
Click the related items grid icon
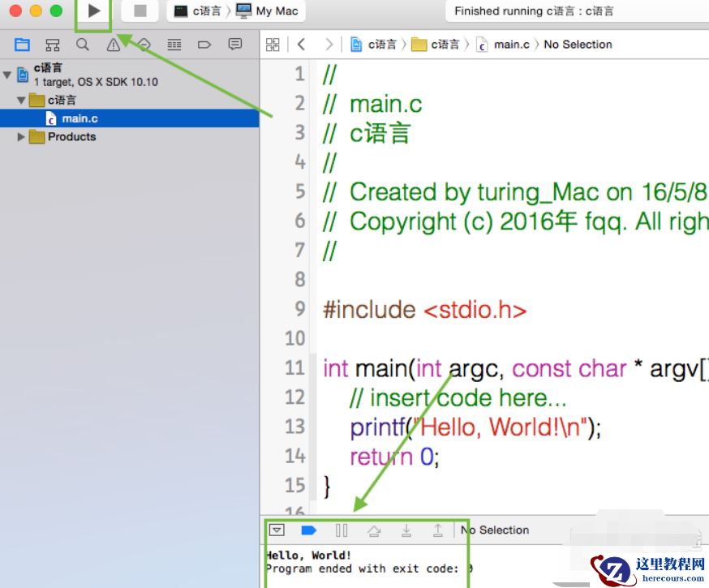tap(273, 45)
